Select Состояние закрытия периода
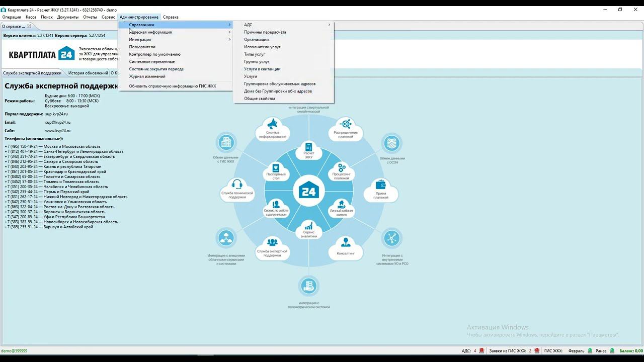Viewport: 644px width, 362px height. [176, 69]
